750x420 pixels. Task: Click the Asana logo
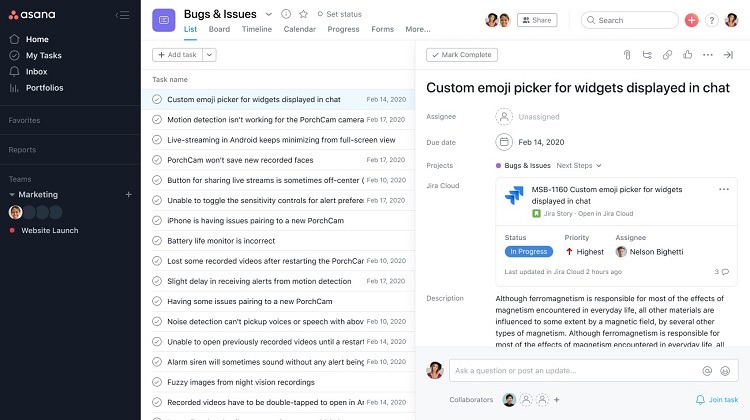point(32,15)
